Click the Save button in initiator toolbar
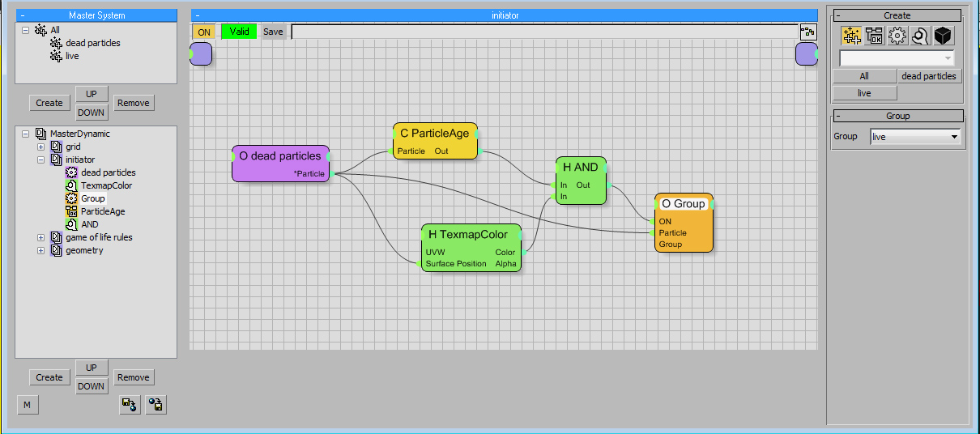The width and height of the screenshot is (980, 434). click(x=273, y=32)
